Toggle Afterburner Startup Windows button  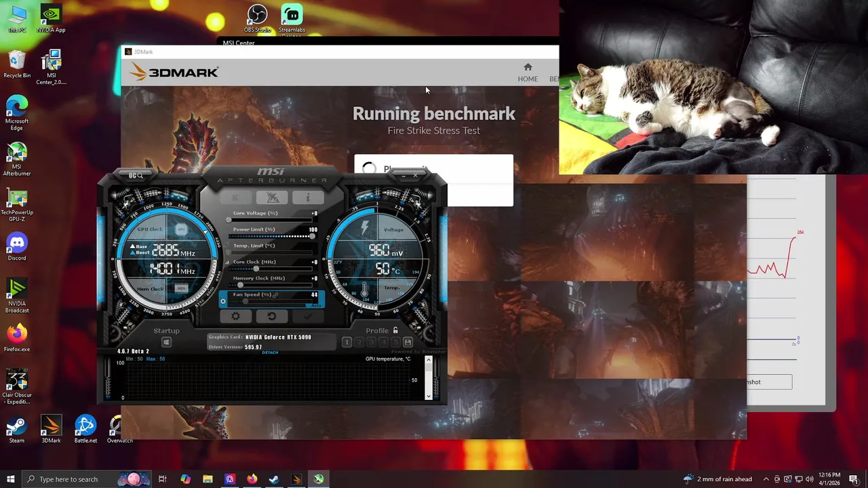click(x=166, y=342)
